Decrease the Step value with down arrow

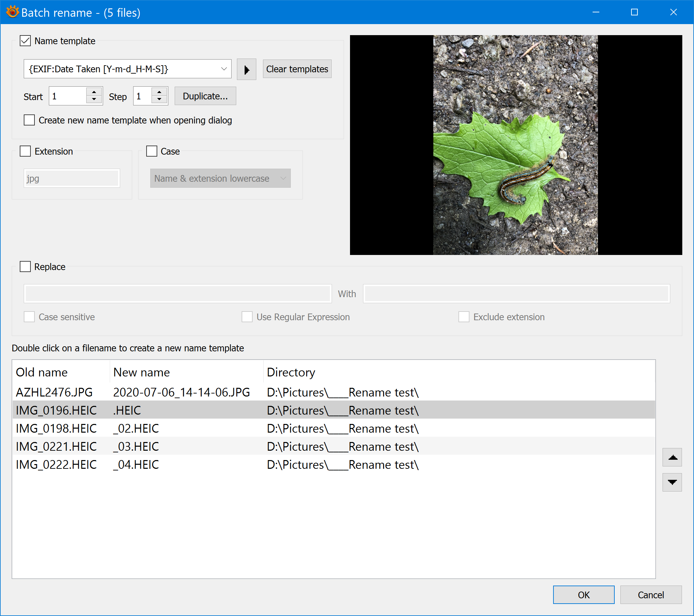[159, 99]
